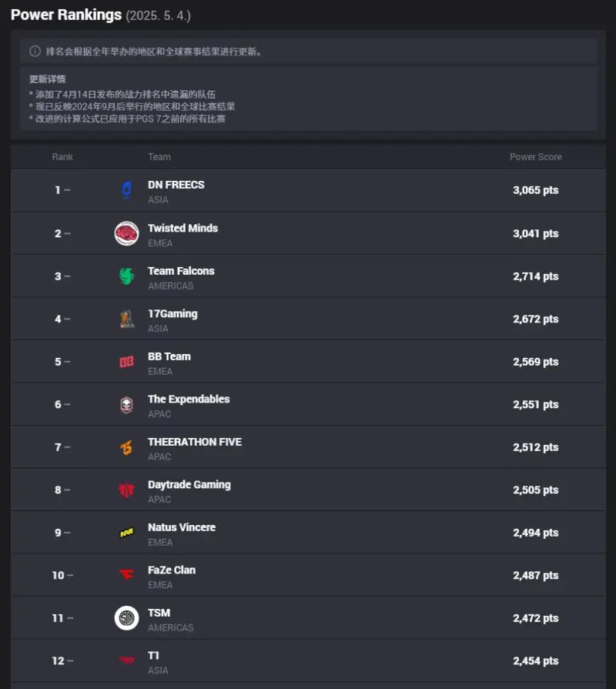
Task: Click the Natus Vincere yellow logo
Action: [126, 533]
